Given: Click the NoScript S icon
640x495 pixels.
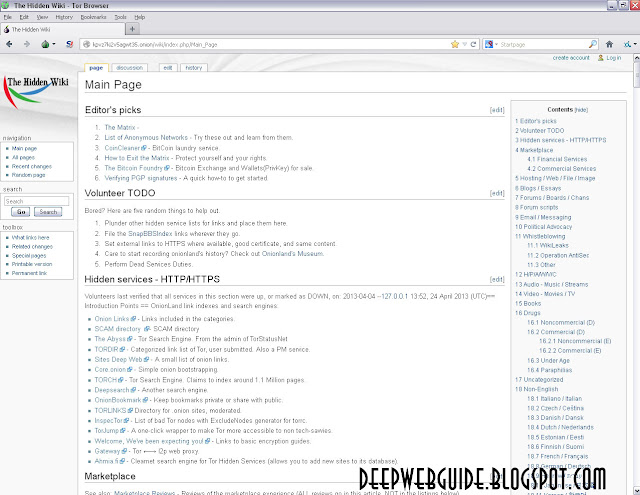Looking at the screenshot, I should [69, 44].
